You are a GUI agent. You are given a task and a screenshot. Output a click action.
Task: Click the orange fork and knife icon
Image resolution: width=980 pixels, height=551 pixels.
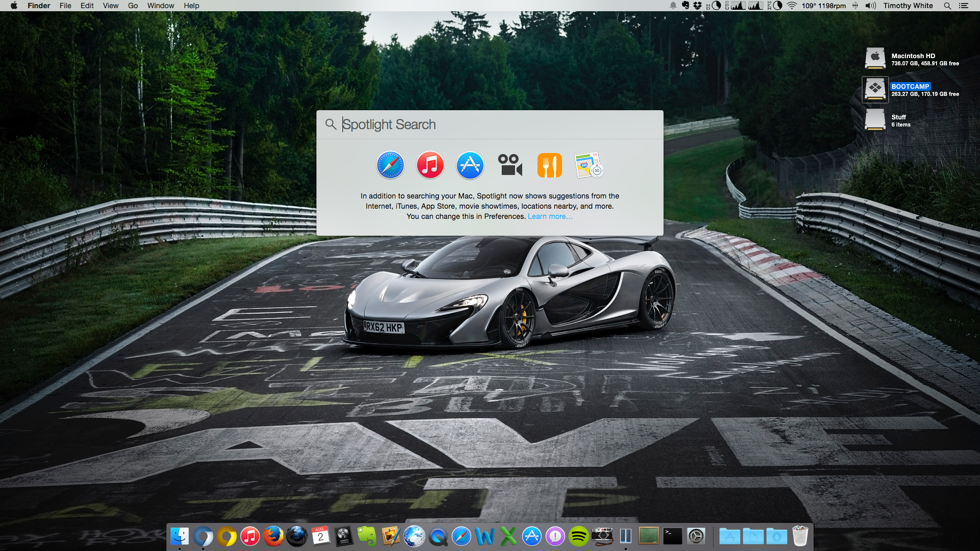550,165
